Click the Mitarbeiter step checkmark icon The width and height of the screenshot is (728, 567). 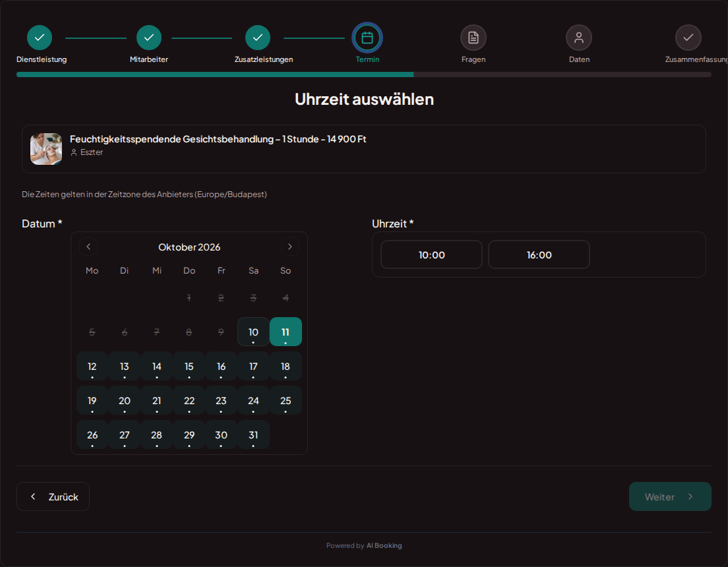point(148,38)
